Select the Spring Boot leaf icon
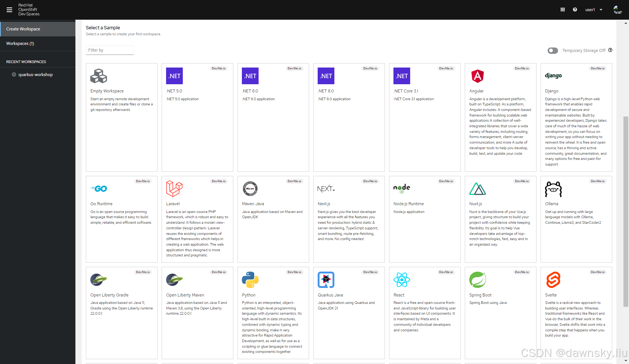The width and height of the screenshot is (629, 364). pos(477,280)
